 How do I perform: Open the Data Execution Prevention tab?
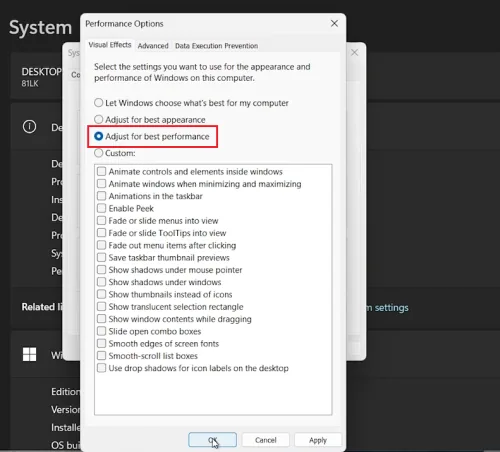(x=216, y=46)
